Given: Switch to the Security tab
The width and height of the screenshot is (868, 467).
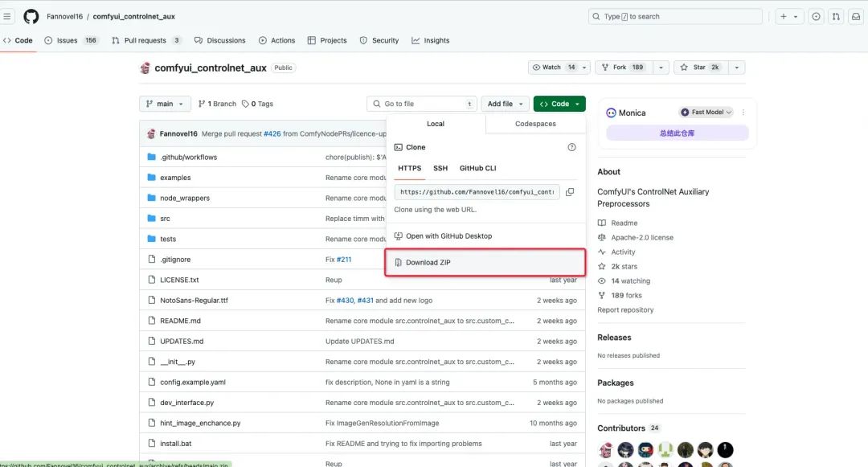Looking at the screenshot, I should 379,40.
